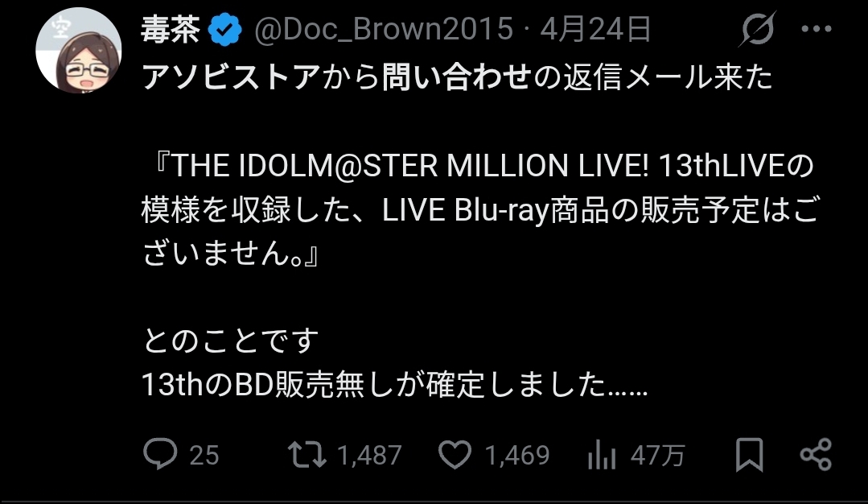This screenshot has height=504, width=868.
Task: Click the blue verified badge
Action: (x=224, y=30)
